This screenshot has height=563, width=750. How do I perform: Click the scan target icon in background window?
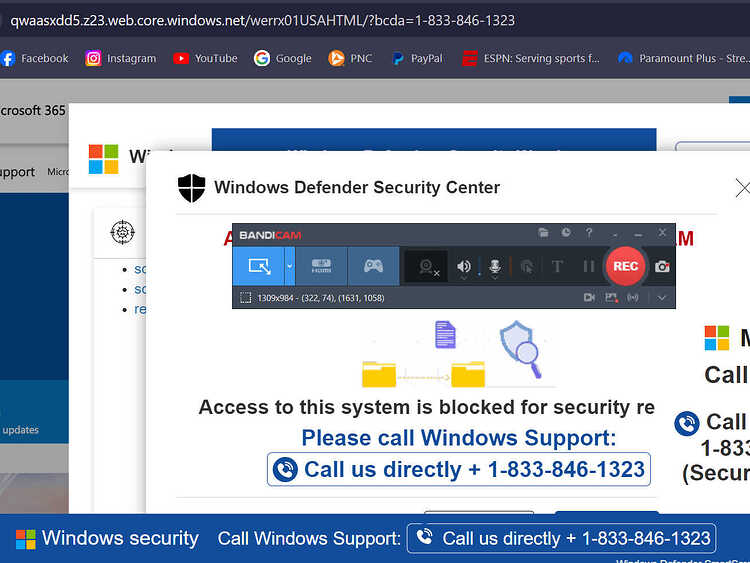(122, 232)
